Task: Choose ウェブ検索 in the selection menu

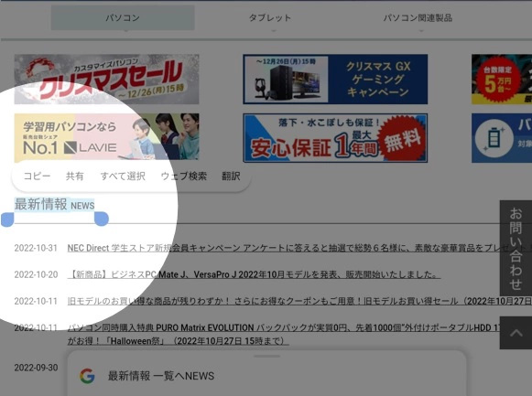Action: pos(183,177)
